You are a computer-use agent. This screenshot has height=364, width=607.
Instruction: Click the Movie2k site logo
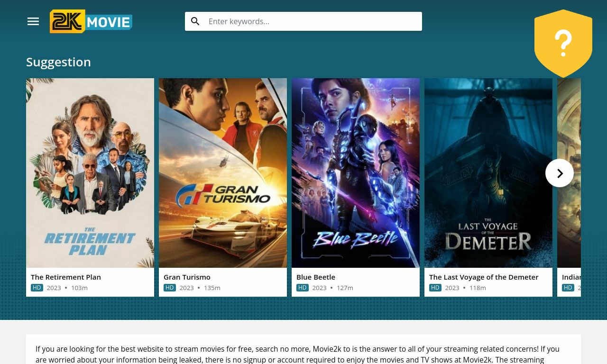point(91,21)
